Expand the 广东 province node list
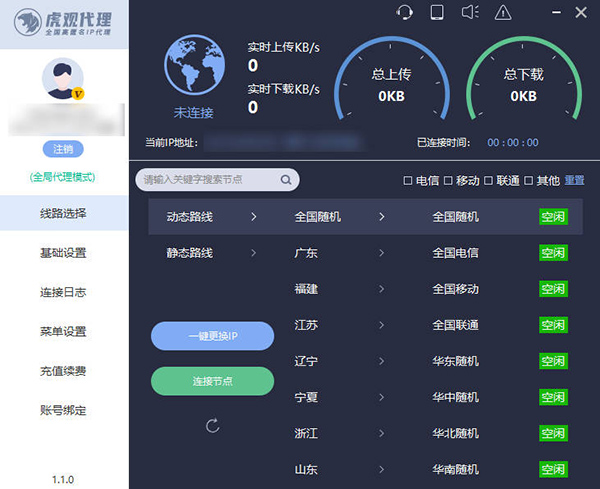This screenshot has height=489, width=600. pyautogui.click(x=340, y=253)
